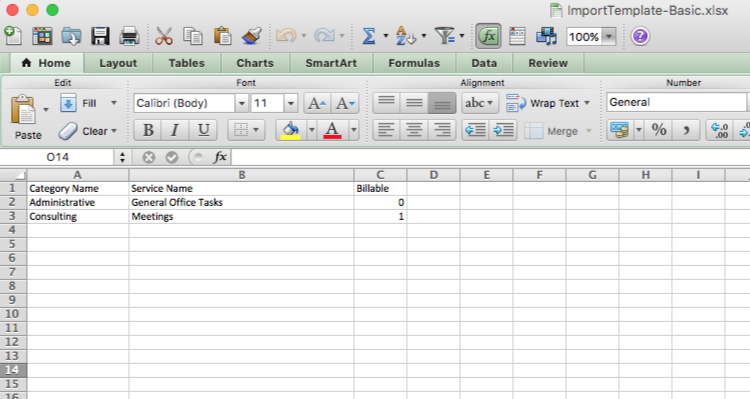
Task: Set vertical alignment to middle
Action: point(414,103)
